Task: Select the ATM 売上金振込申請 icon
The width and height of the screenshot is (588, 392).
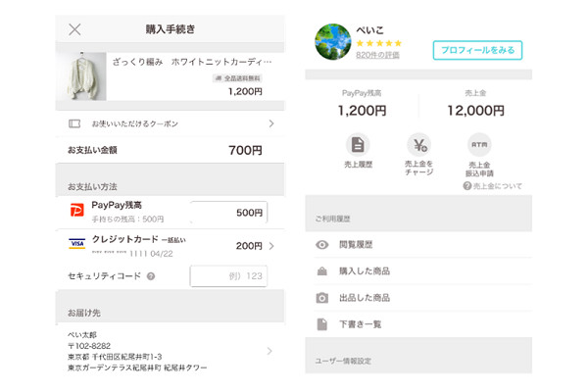Action: 479,145
